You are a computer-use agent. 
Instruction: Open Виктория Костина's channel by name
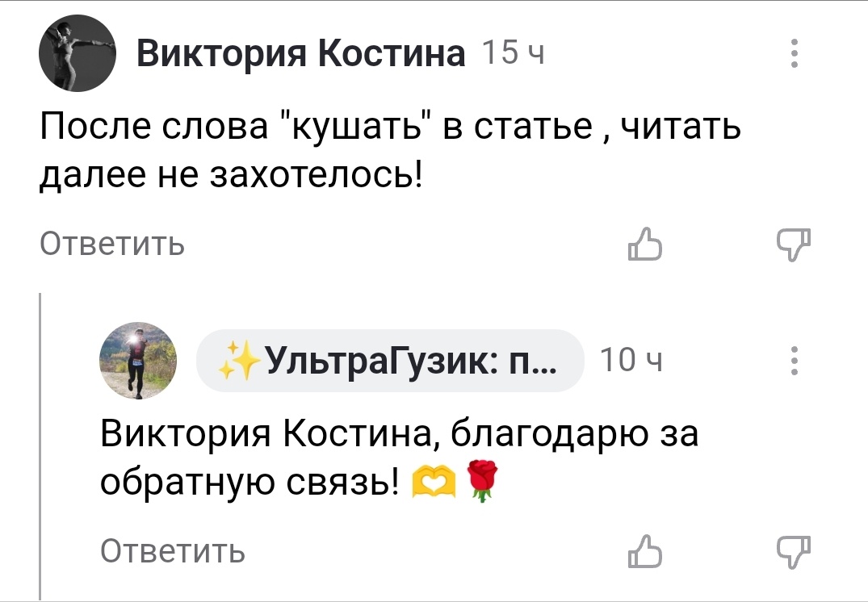point(301,54)
